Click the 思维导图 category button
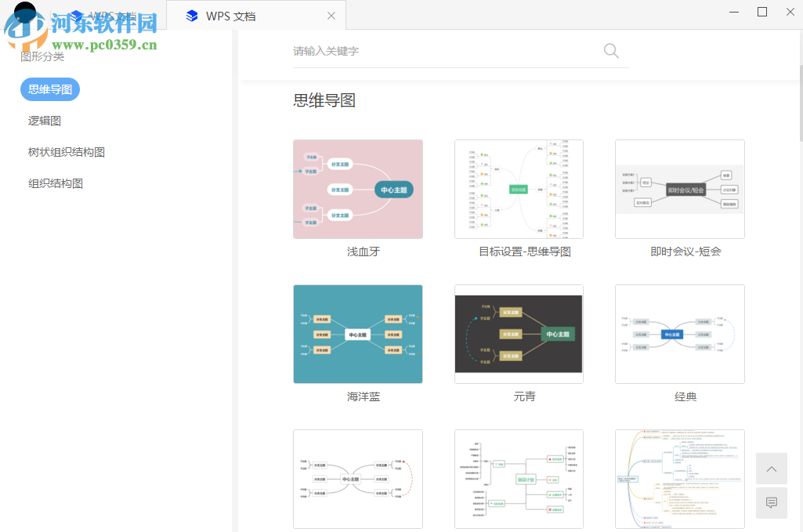Viewport: 803px width, 532px height. point(49,89)
